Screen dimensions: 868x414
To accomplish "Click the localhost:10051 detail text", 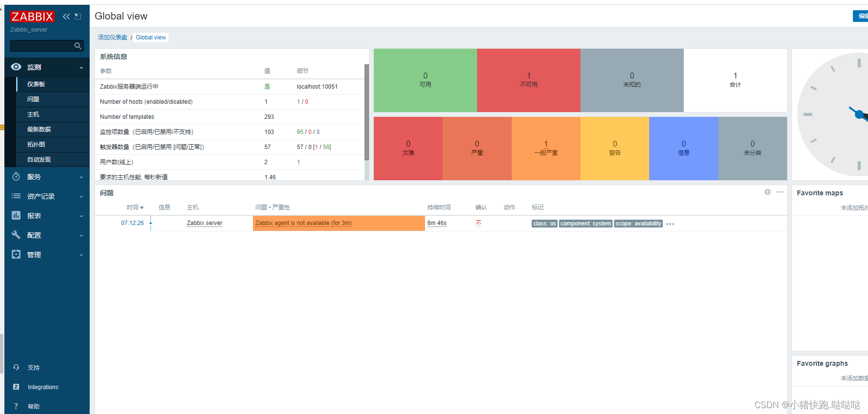I will point(317,87).
